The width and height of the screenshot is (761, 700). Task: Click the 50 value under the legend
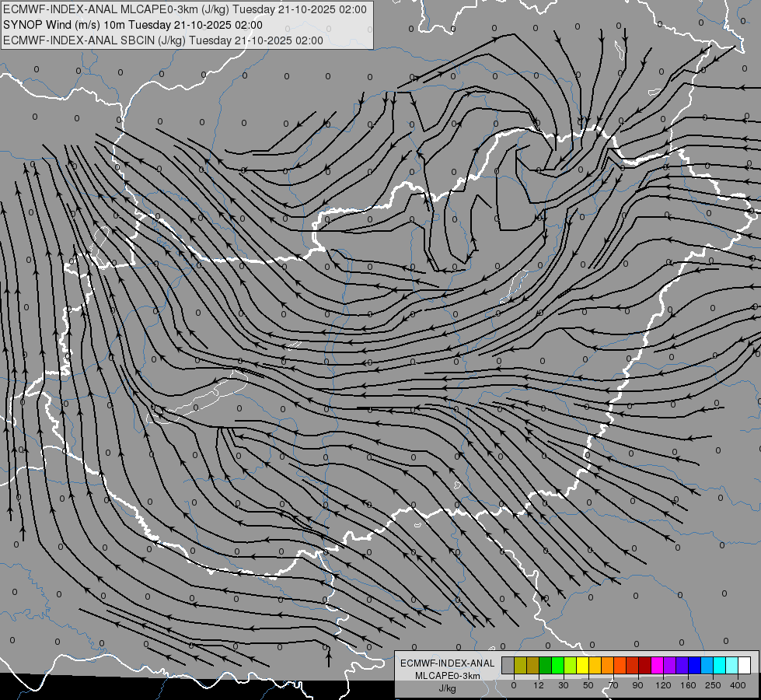pyautogui.click(x=588, y=685)
